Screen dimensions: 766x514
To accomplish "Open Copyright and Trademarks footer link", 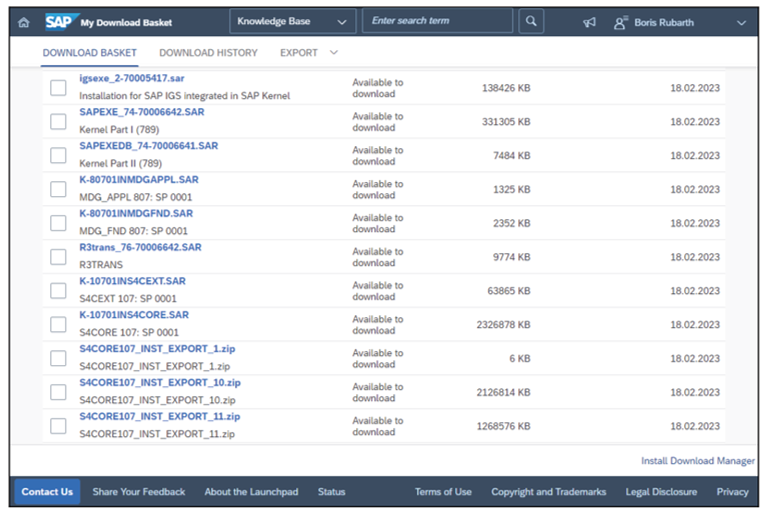I will (549, 492).
